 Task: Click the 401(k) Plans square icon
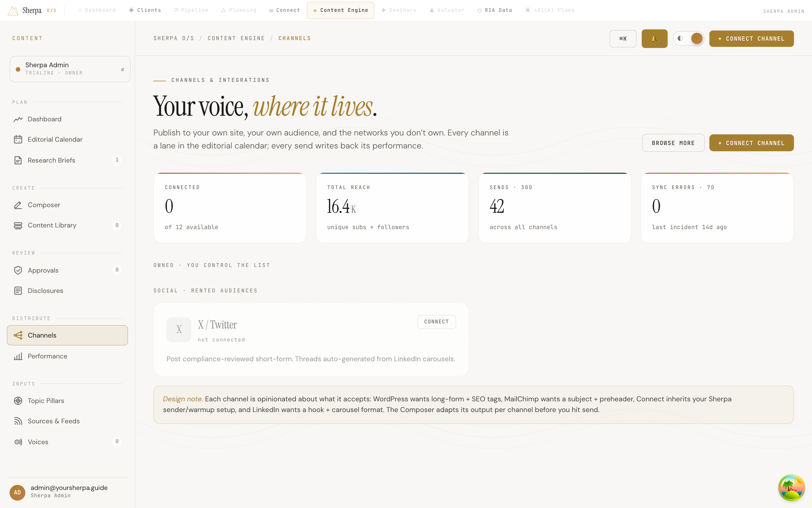(528, 10)
